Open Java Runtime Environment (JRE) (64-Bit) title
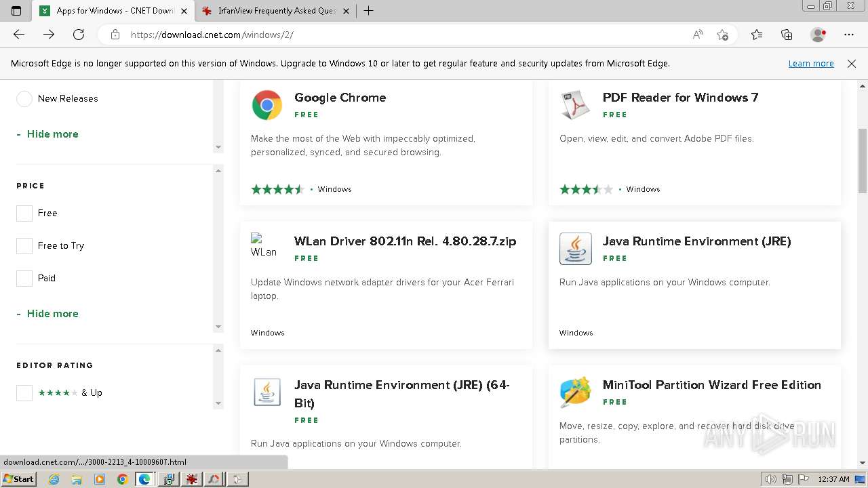The height and width of the screenshot is (488, 868). [402, 394]
